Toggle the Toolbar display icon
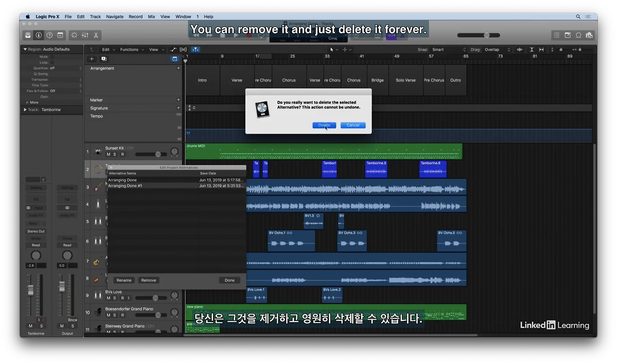Viewport: 617px width, 364px height. click(60, 35)
